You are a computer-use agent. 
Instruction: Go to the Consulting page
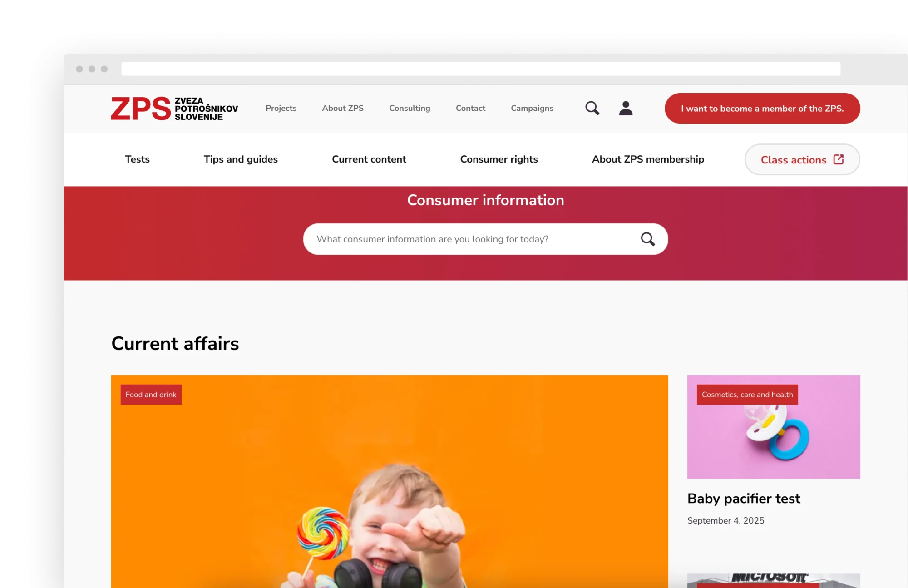tap(410, 108)
